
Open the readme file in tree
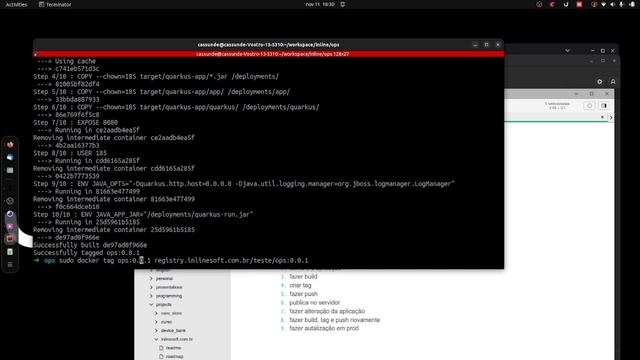point(170,348)
